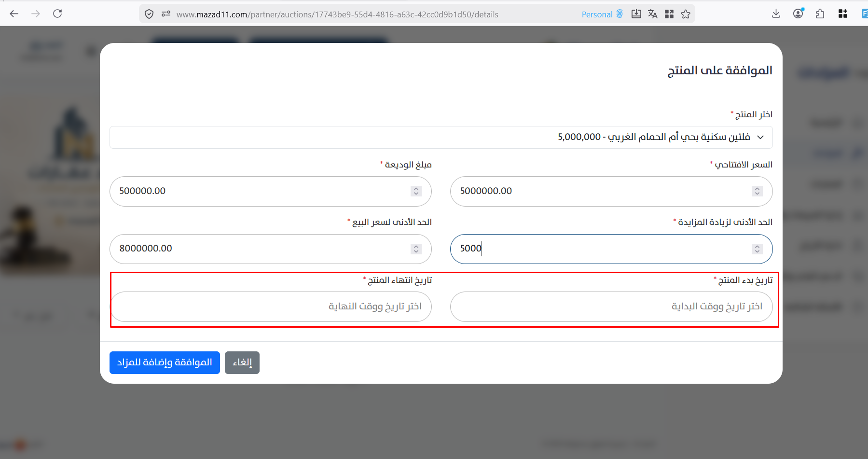Click deposit amount field 500000.00
Screen dimensions: 868x459
(271, 191)
